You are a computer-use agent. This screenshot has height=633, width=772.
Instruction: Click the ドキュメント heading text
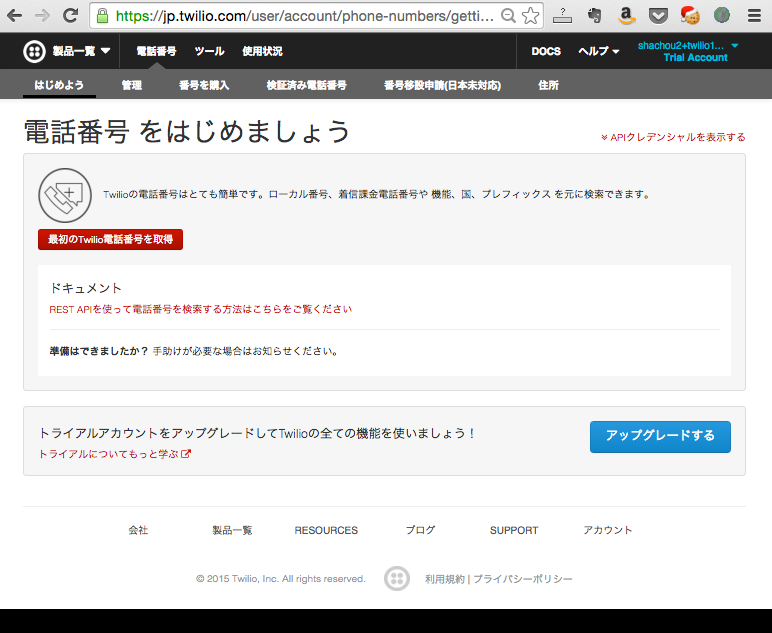(86, 288)
